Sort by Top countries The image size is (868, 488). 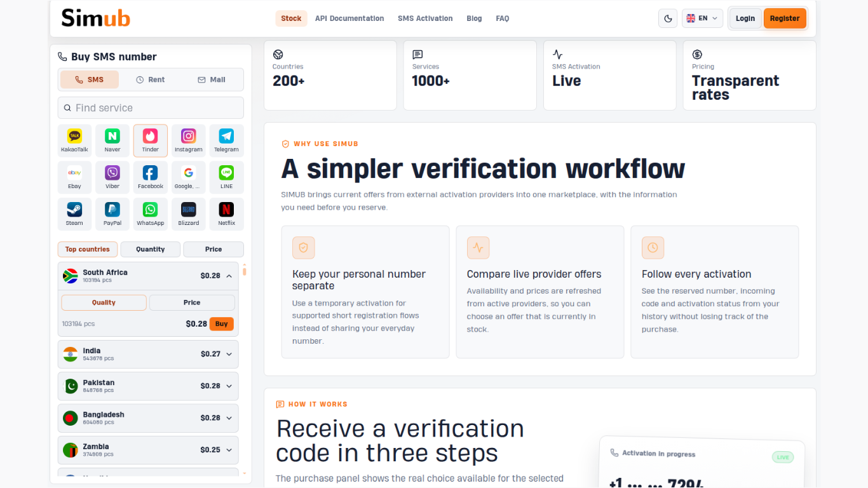tap(88, 249)
